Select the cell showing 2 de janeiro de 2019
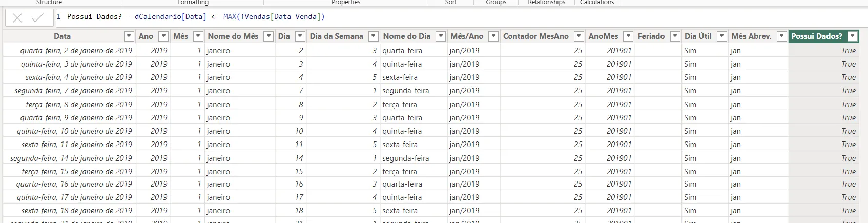 (76, 51)
